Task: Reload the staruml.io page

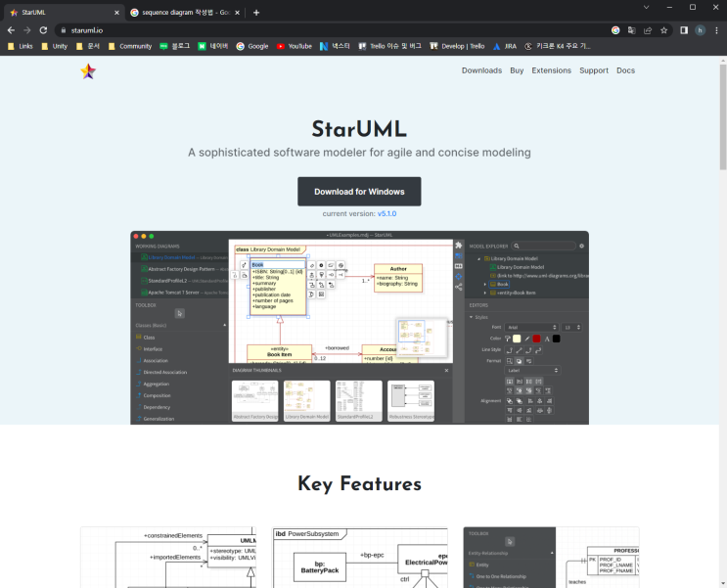Action: coord(43,30)
